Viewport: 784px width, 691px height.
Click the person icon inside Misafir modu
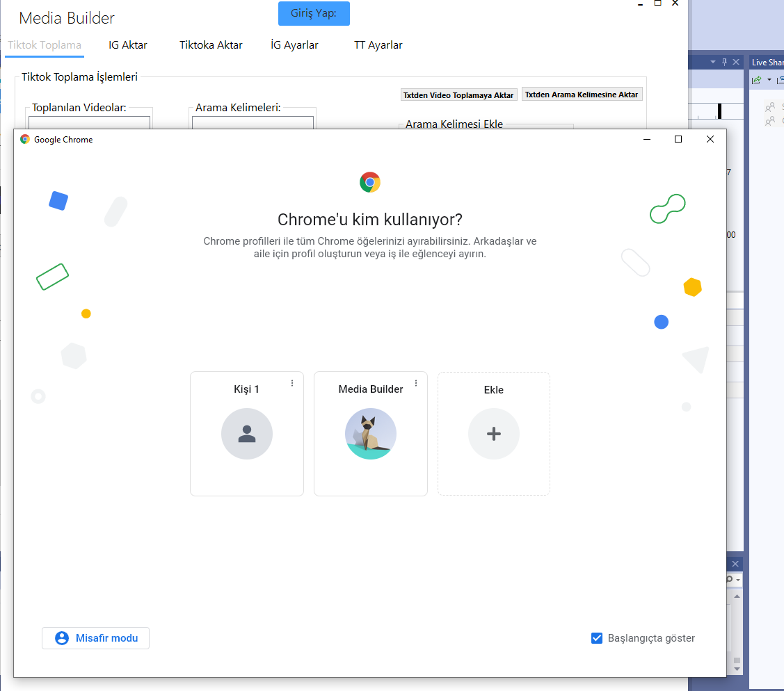tap(62, 638)
